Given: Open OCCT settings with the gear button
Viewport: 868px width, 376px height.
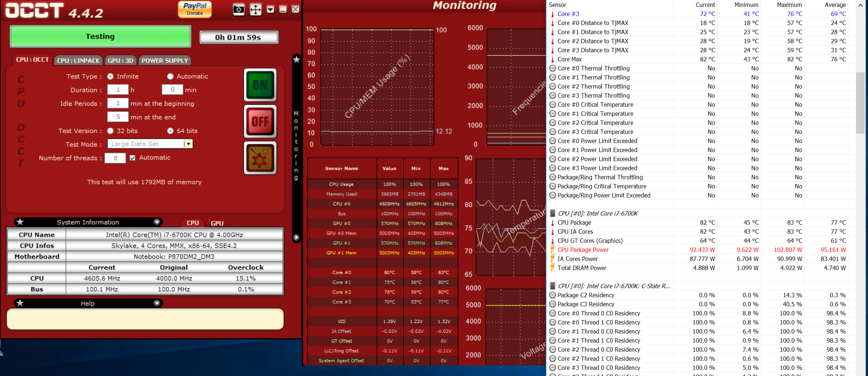Looking at the screenshot, I should pyautogui.click(x=260, y=158).
